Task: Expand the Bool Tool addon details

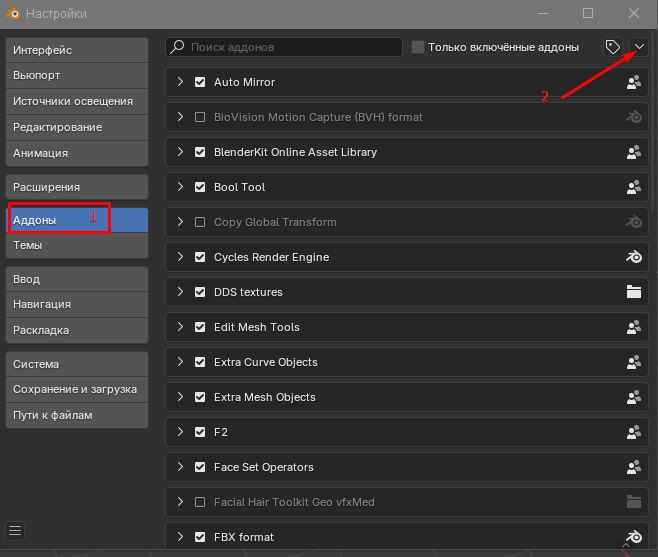Action: (x=180, y=187)
